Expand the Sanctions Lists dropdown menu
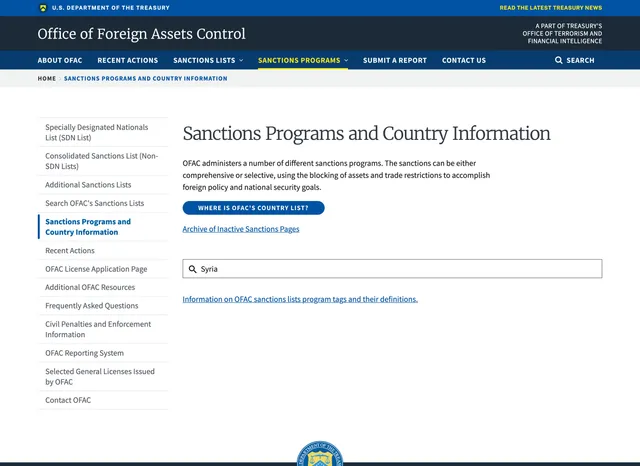Screen dimensions: 640x466 pos(208,60)
